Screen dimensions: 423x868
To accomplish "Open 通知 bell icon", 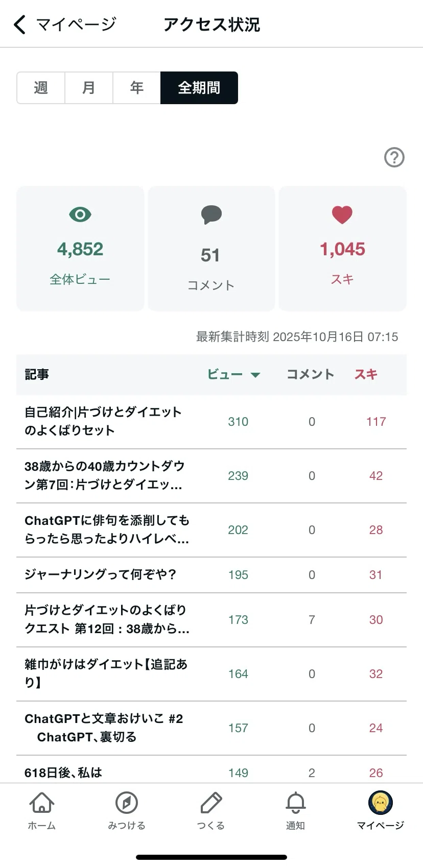I will coord(295,803).
